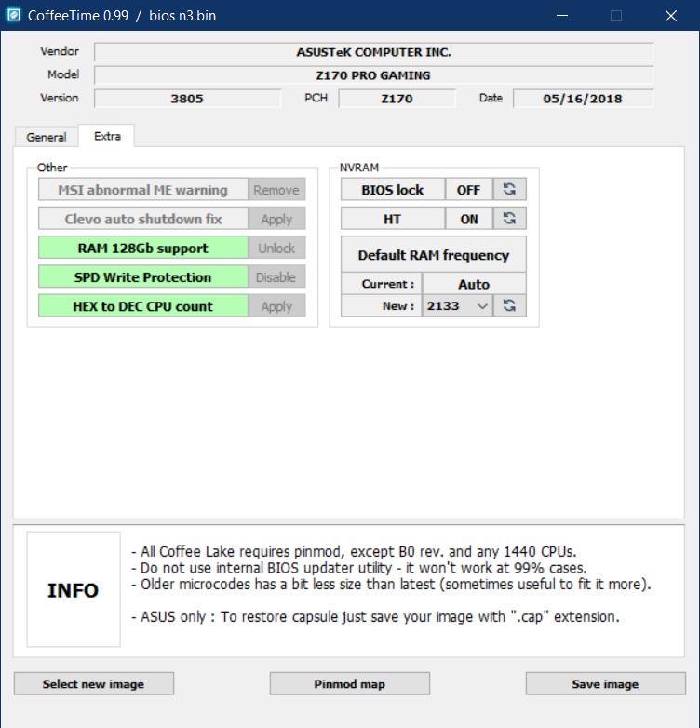Screen dimensions: 700x728
Task: Click the INFO box
Action: pyautogui.click(x=74, y=589)
